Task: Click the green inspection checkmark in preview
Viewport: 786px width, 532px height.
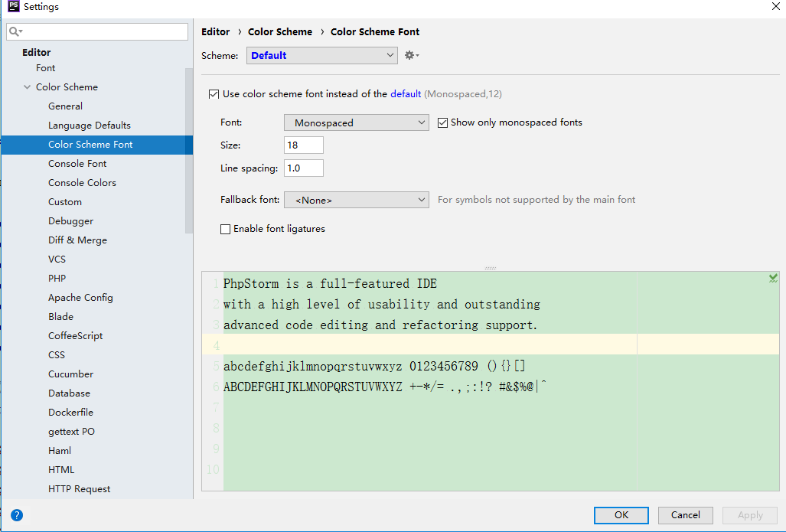Action: [773, 278]
